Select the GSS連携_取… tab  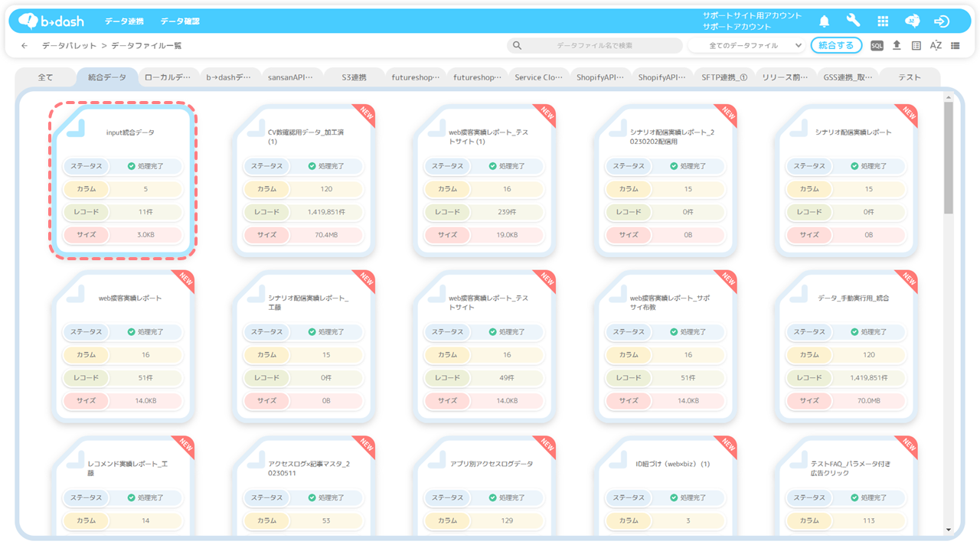click(848, 77)
